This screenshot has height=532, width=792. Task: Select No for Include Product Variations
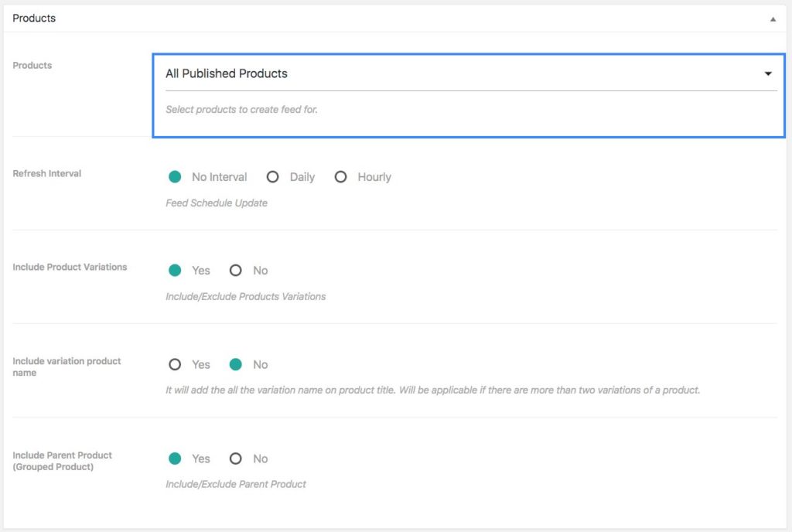pos(235,271)
